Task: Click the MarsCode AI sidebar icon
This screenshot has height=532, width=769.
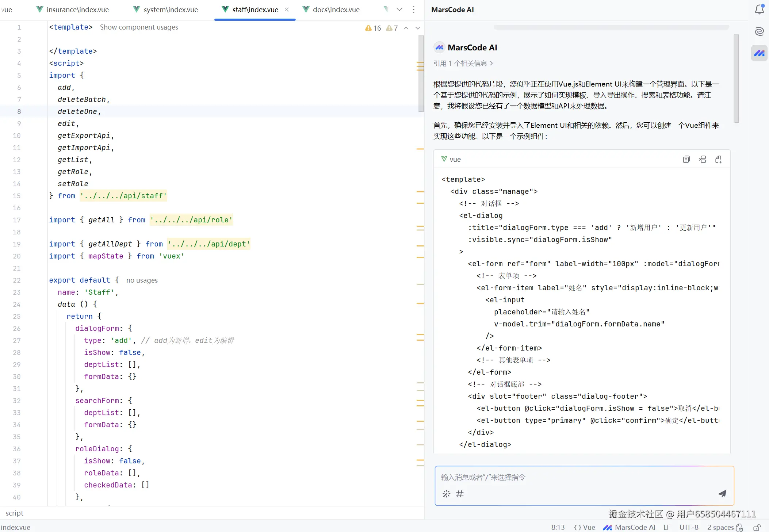Action: [759, 53]
